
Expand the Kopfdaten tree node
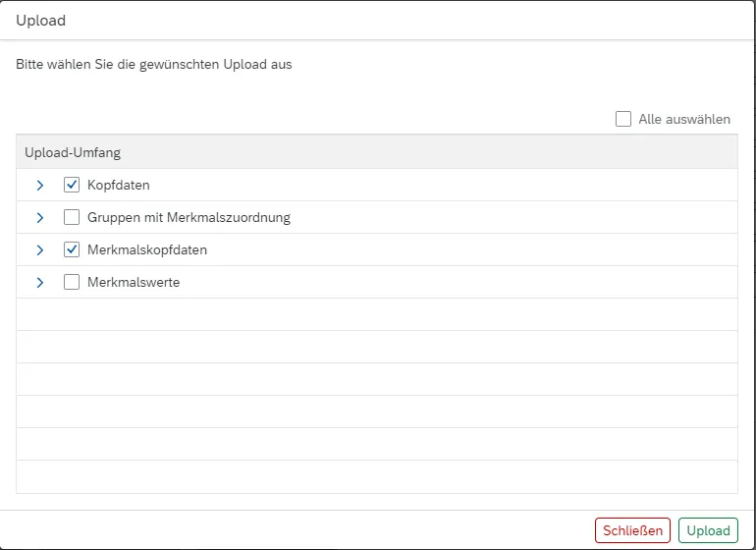tap(40, 185)
